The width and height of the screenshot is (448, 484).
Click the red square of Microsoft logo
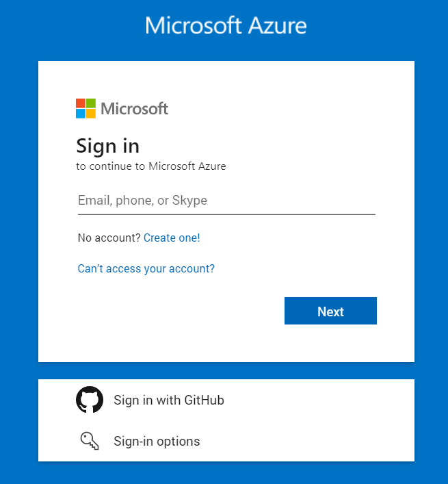click(x=81, y=103)
